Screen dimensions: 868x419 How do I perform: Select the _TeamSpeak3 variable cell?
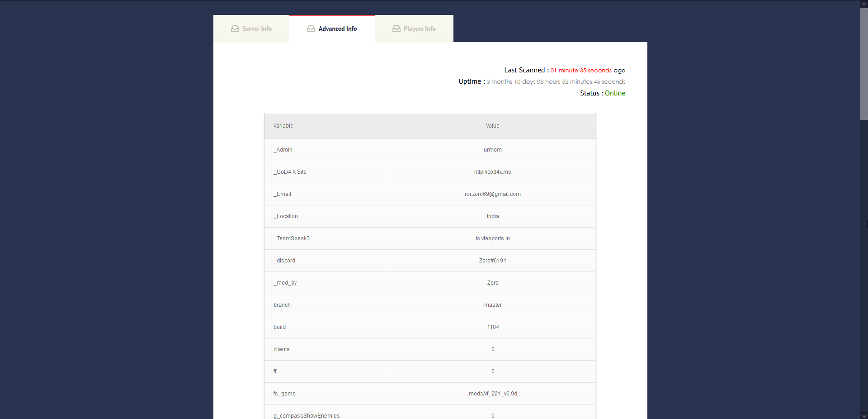tap(327, 238)
